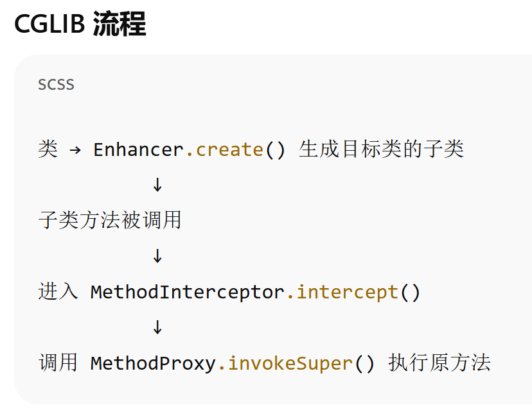This screenshot has height=412, width=532.
Task: Click the parentheses after .intercept
Action: pyautogui.click(x=410, y=293)
